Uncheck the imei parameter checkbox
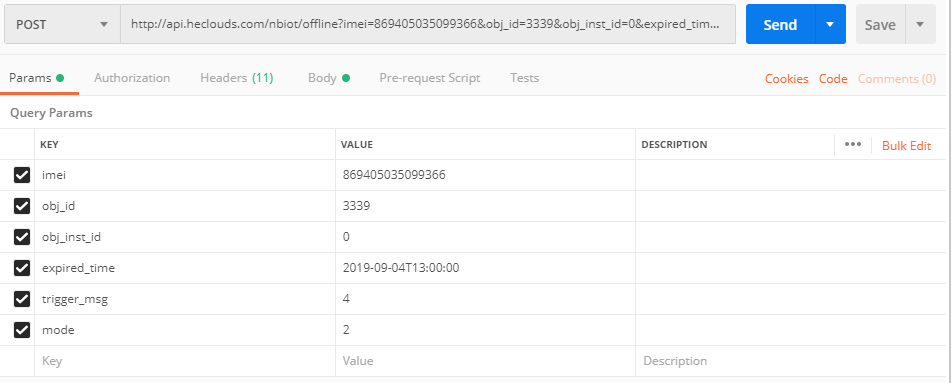 coord(22,175)
